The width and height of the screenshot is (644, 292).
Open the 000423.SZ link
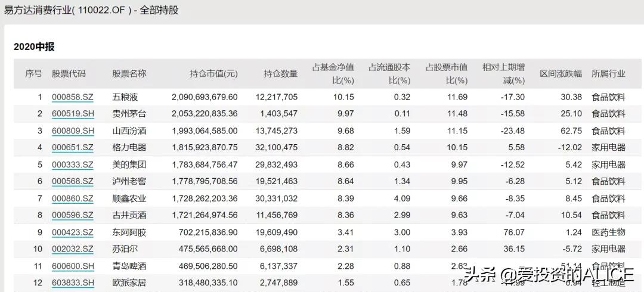coord(73,232)
